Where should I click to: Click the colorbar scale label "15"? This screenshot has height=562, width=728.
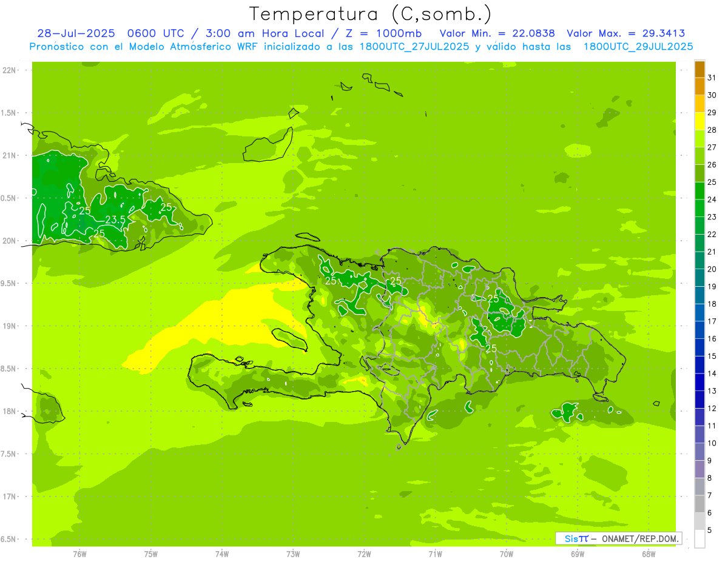pos(712,356)
